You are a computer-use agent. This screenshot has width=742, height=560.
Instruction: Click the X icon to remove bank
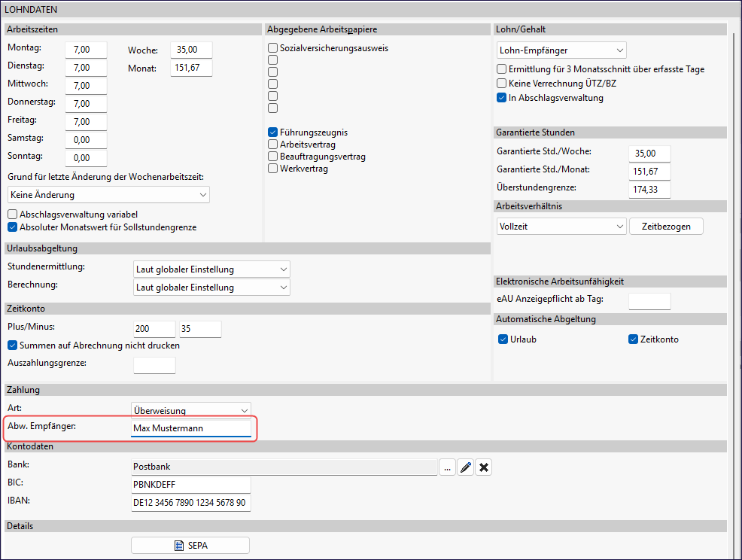tap(485, 468)
